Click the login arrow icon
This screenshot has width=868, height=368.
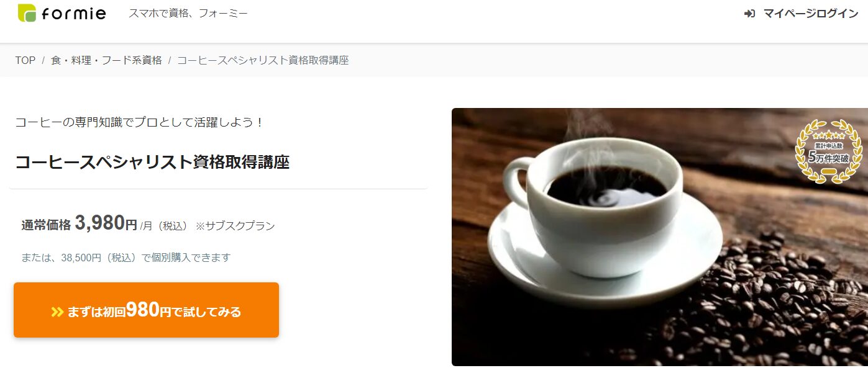749,13
